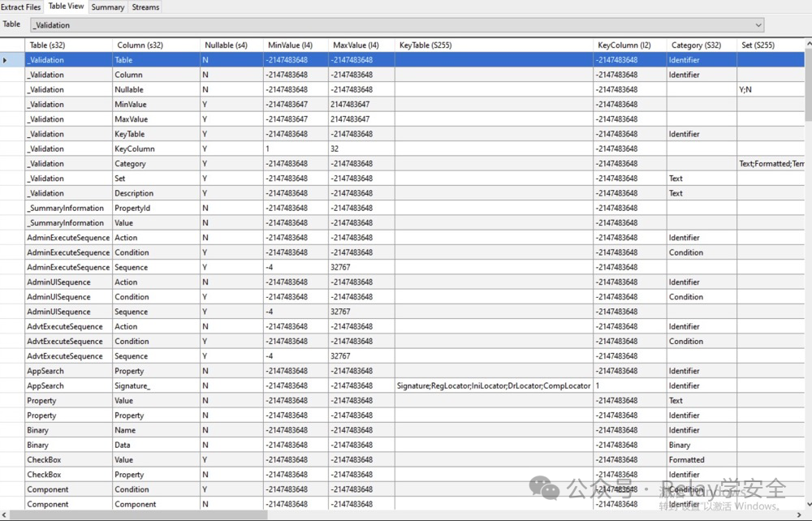Click the horizontal scrollbar thumb
812x521 pixels.
139,515
